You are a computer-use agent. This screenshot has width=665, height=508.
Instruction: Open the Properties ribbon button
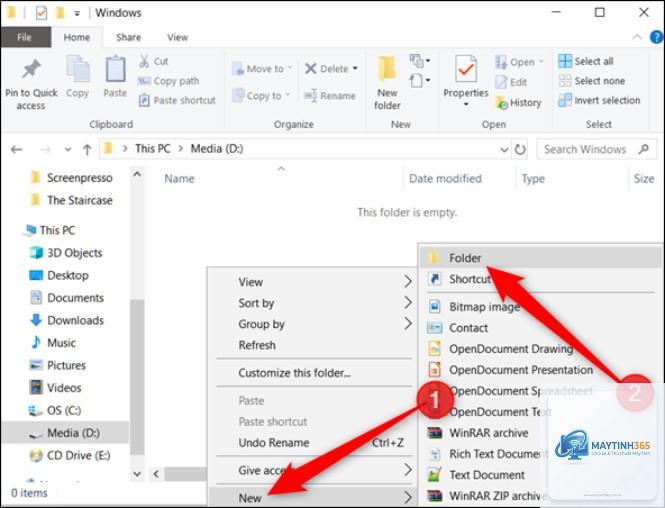(x=465, y=81)
